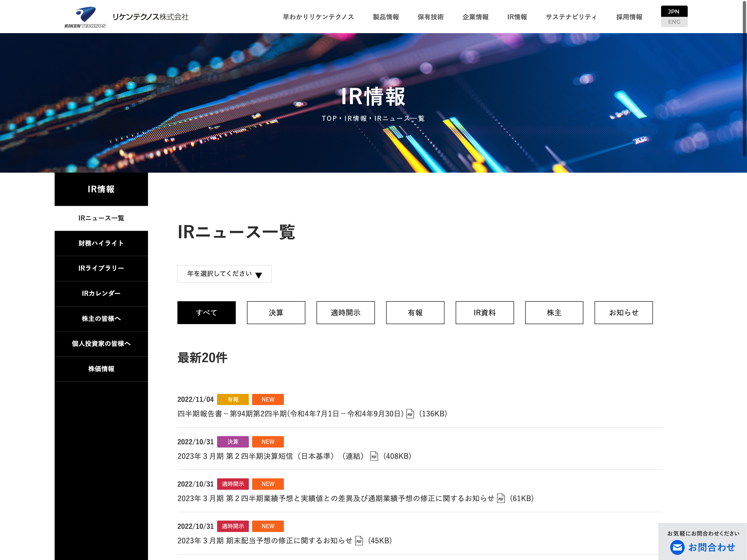Open the 年を選択してください dropdown
This screenshot has height=560, width=747.
(219, 274)
